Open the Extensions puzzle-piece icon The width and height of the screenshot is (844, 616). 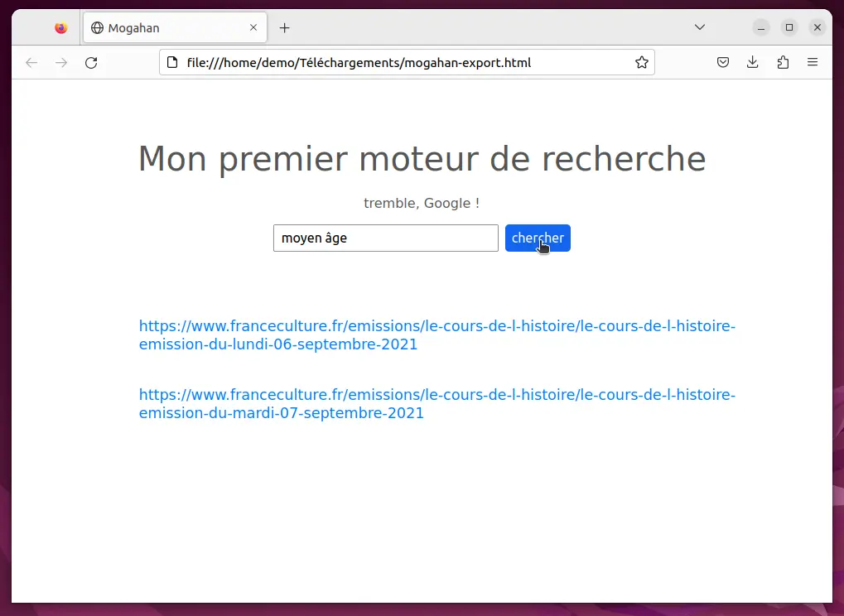click(x=783, y=62)
